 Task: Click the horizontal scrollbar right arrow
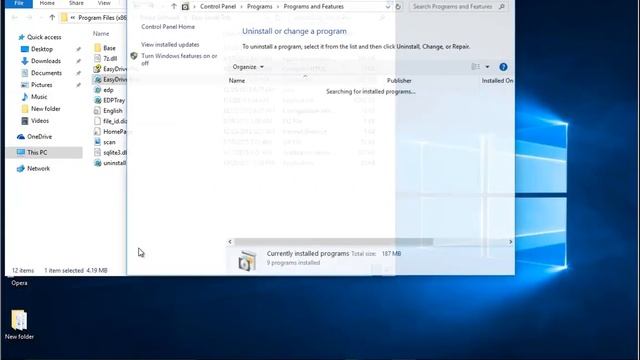pos(510,242)
